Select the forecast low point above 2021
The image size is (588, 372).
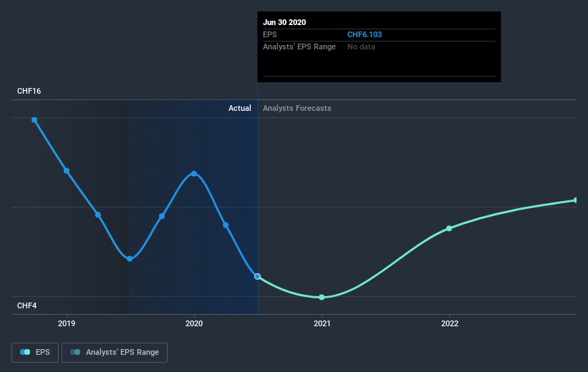pyautogui.click(x=322, y=298)
